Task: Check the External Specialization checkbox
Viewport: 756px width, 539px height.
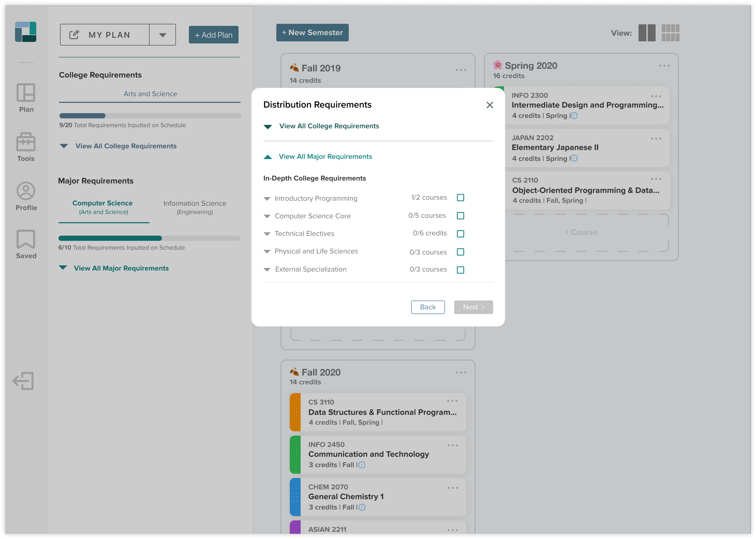Action: 460,270
